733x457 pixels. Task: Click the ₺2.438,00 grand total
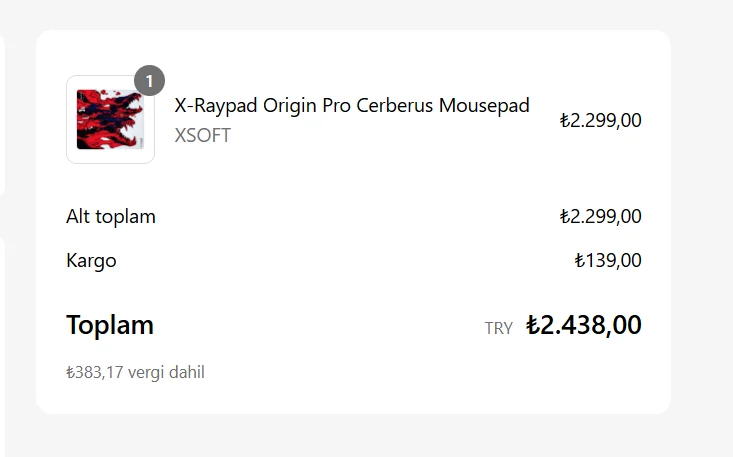pos(584,325)
